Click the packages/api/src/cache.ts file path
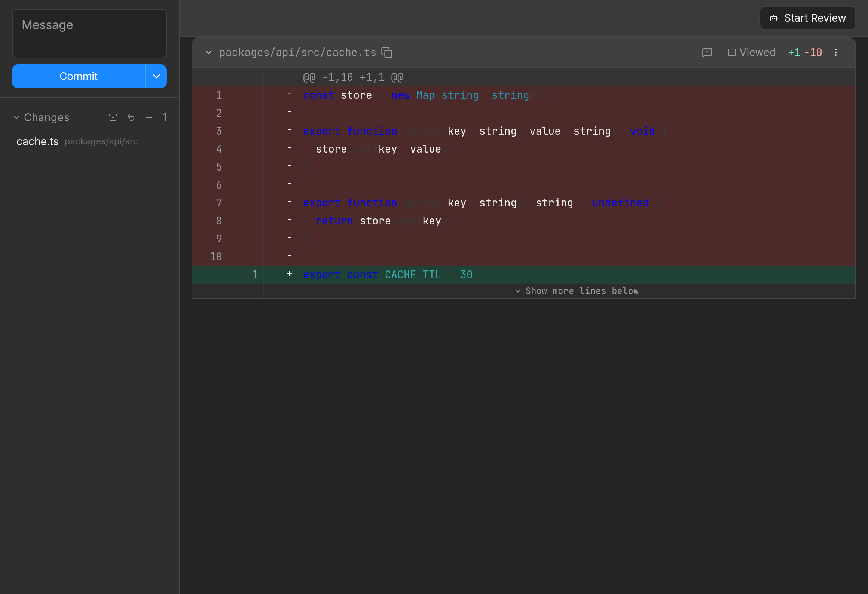The width and height of the screenshot is (868, 594). [x=298, y=52]
